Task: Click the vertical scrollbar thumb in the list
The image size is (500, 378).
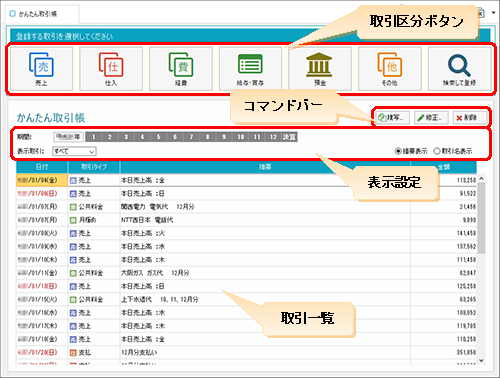Action: coord(481,218)
